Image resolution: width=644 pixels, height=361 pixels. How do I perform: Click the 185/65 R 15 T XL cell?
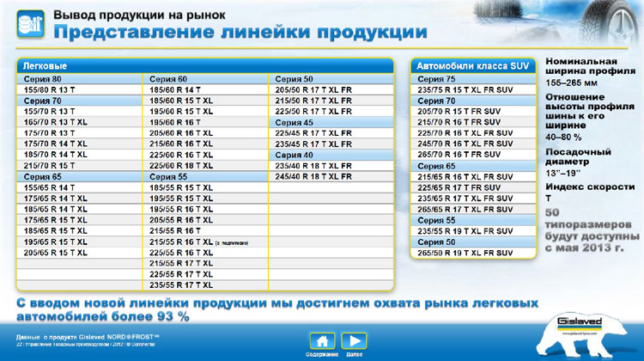click(x=79, y=230)
